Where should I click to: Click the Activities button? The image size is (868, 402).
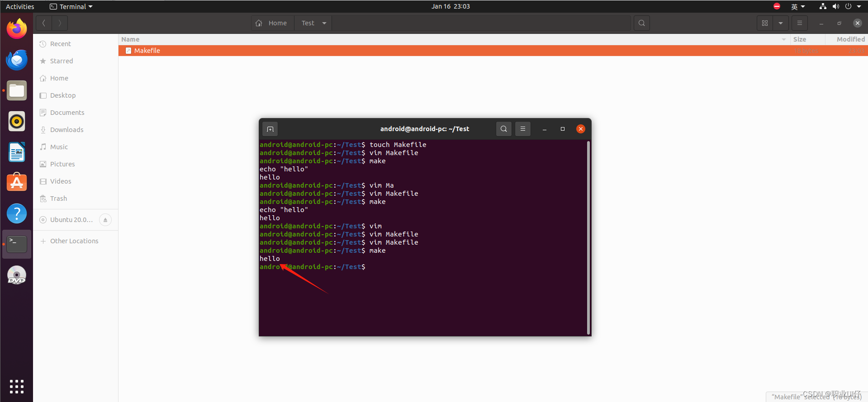click(20, 6)
